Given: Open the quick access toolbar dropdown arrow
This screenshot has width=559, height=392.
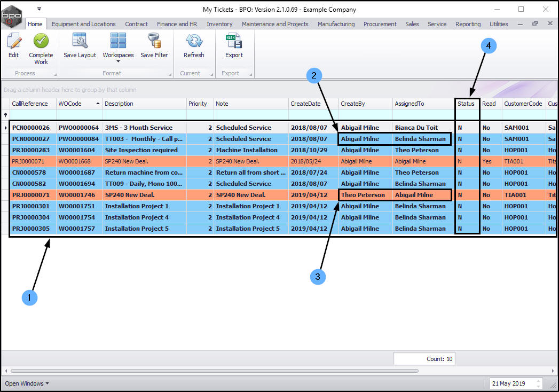Looking at the screenshot, I should coord(39,9).
